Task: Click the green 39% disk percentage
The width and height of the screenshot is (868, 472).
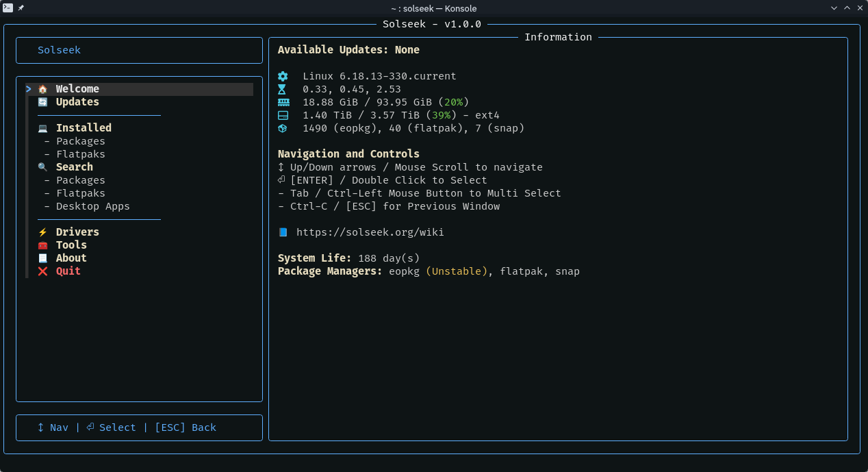Action: click(x=441, y=115)
